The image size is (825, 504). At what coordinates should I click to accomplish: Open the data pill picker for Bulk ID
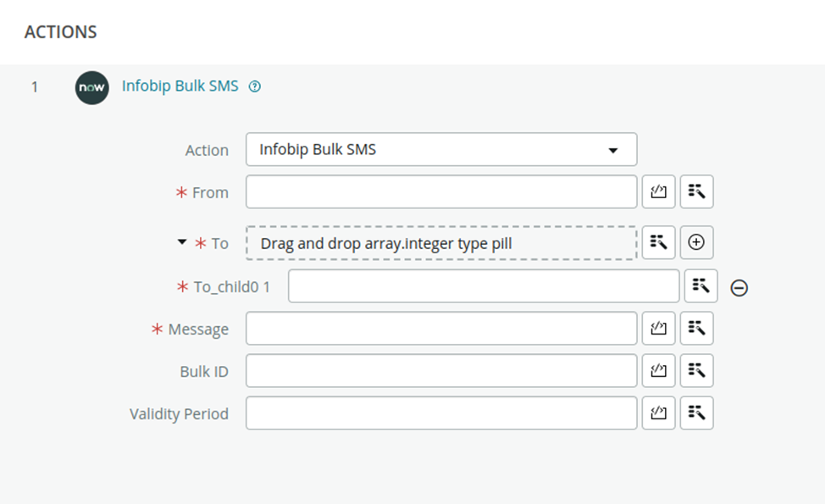click(x=696, y=370)
